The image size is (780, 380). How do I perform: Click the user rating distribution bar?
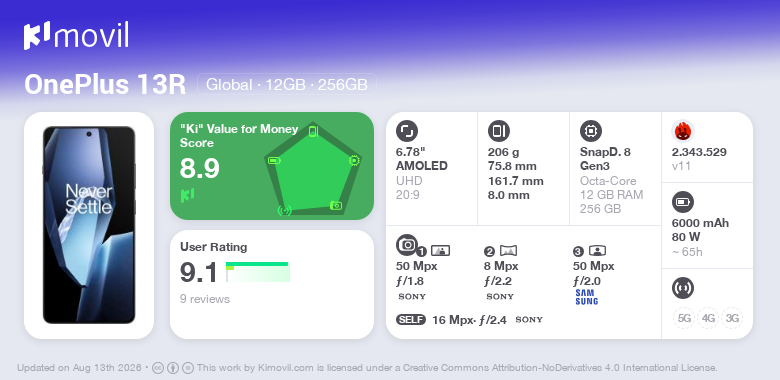pyautogui.click(x=258, y=272)
